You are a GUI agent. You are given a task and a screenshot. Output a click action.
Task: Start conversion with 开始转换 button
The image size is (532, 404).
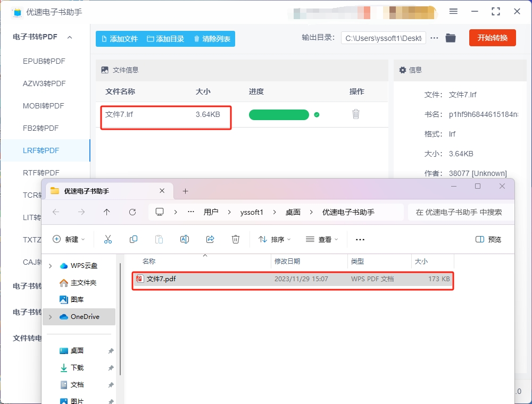492,38
